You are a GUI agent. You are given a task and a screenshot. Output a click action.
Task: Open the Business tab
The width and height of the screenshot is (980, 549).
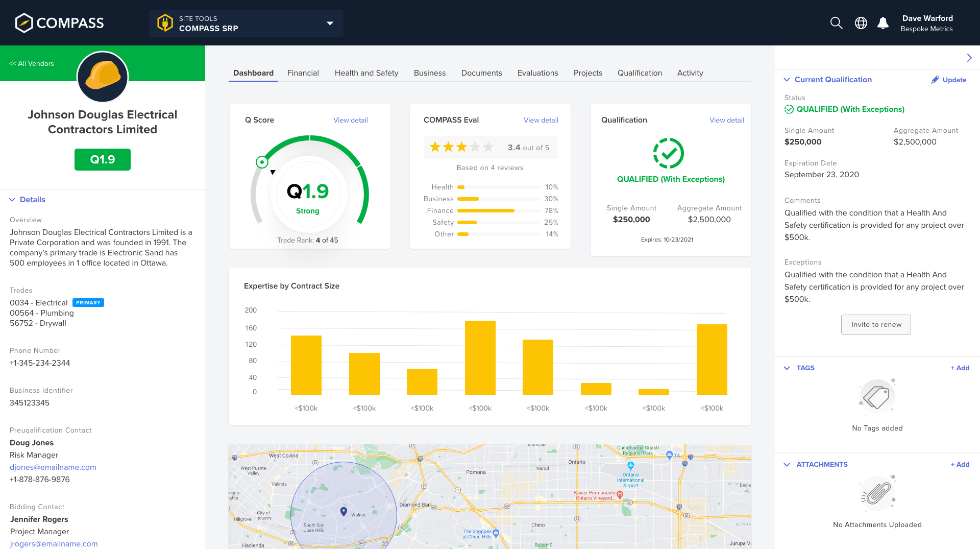pos(430,73)
